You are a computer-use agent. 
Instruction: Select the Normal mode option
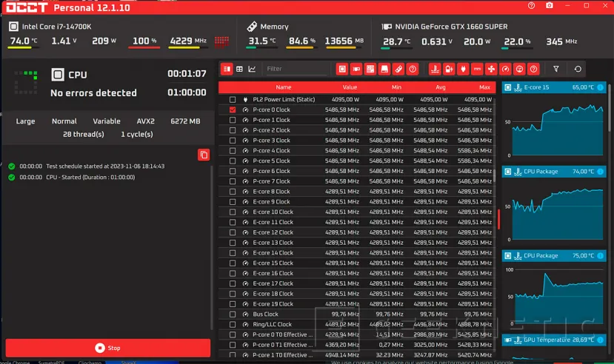[64, 121]
